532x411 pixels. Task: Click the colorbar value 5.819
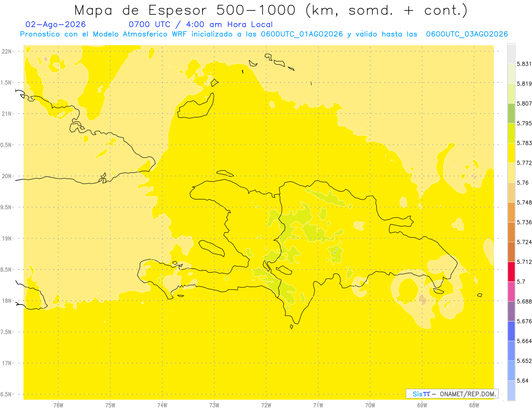click(x=524, y=84)
